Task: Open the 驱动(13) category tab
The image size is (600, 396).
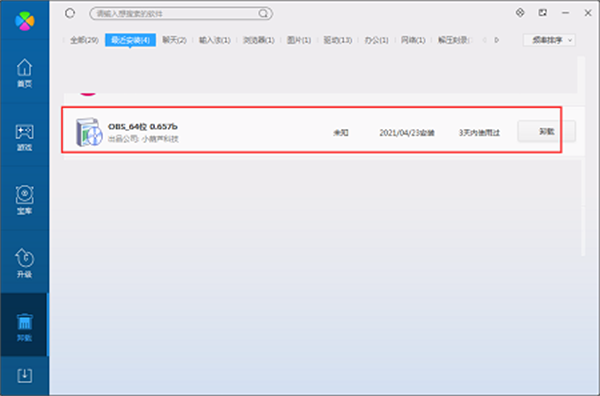Action: tap(338, 40)
